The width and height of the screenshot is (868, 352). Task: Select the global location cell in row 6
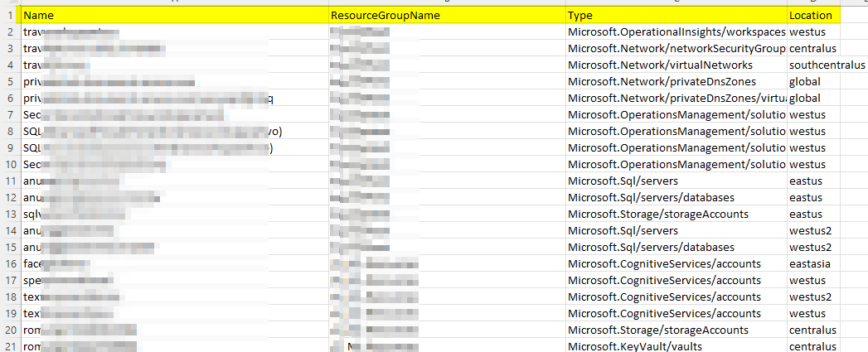click(x=814, y=98)
